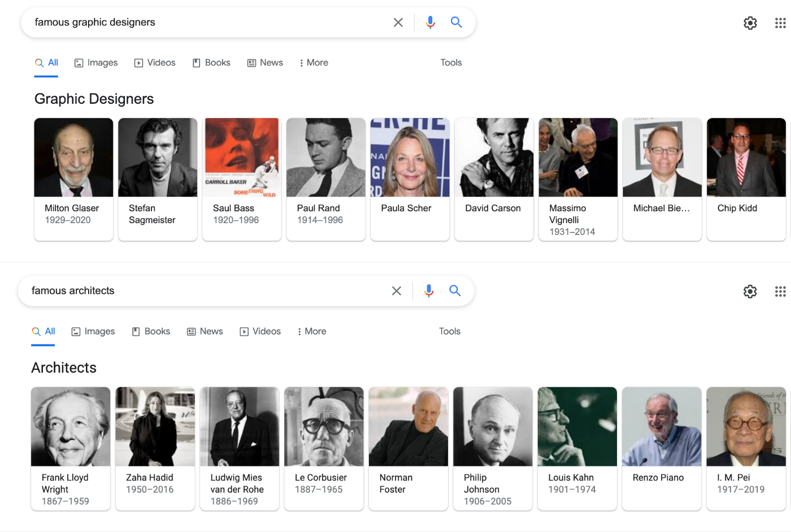Viewport: 791px width, 532px height.
Task: Open News tab for architects results
Action: 205,332
